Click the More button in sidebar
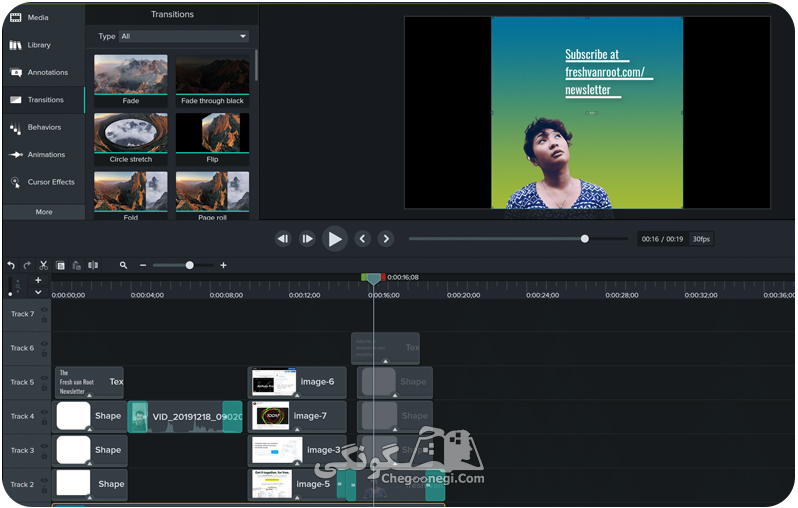The height and width of the screenshot is (508, 798). click(44, 212)
